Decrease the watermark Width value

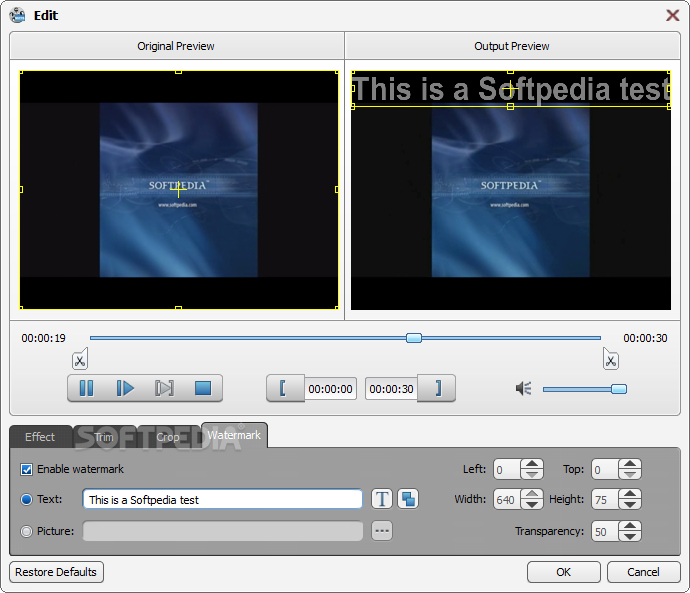pyautogui.click(x=532, y=504)
